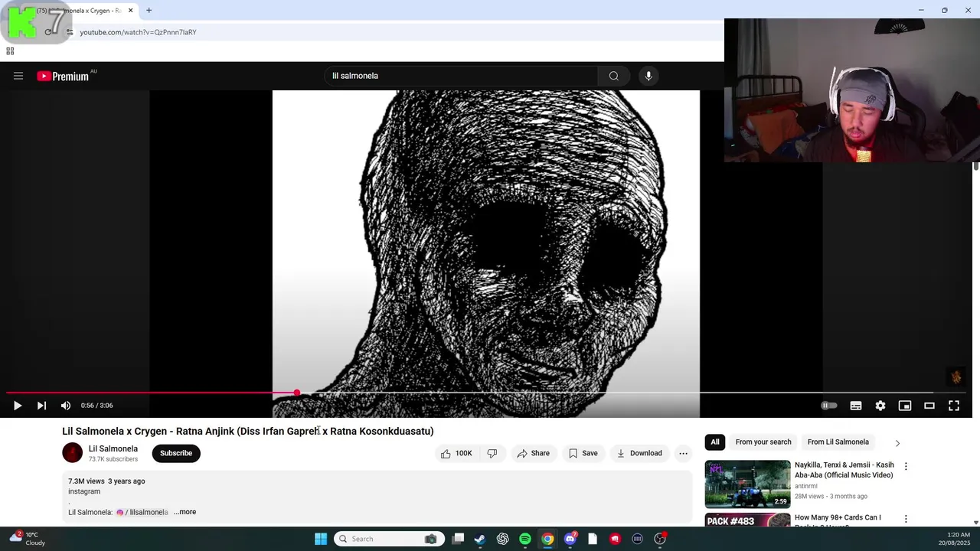The height and width of the screenshot is (551, 980).
Task: Skip to the next video
Action: coord(41,406)
